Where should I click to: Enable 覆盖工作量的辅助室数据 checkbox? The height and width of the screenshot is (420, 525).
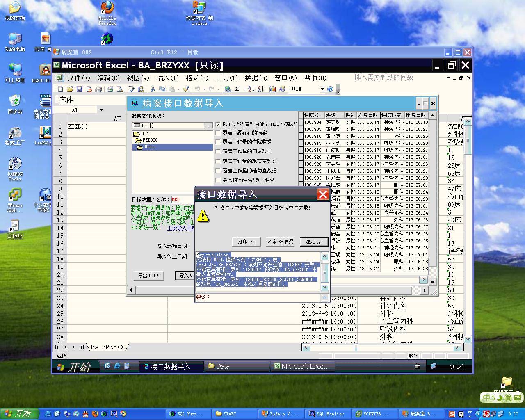[x=218, y=171]
